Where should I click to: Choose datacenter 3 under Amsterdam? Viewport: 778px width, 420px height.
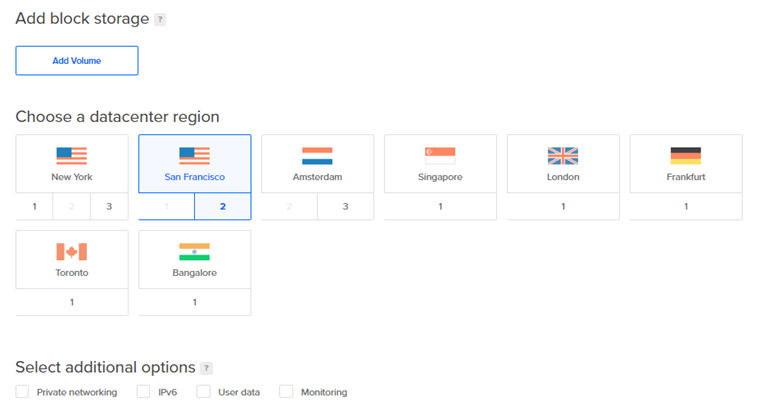345,206
